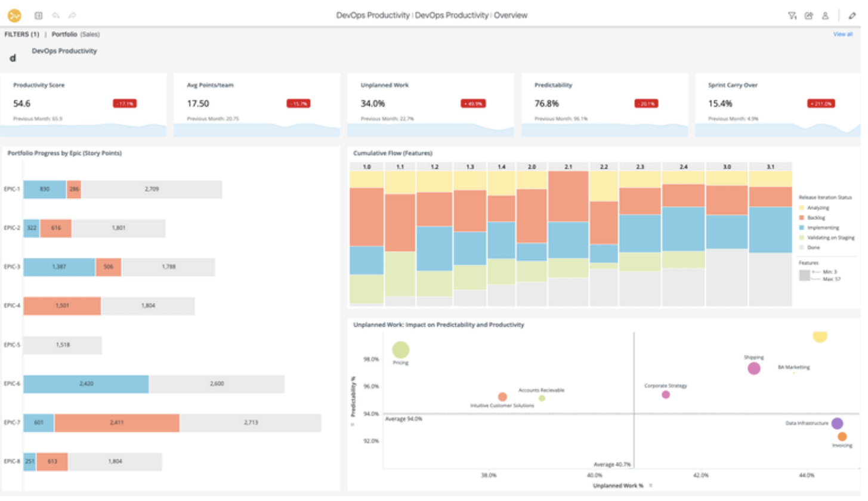Click the orange application logo
868x501 pixels.
click(x=13, y=16)
